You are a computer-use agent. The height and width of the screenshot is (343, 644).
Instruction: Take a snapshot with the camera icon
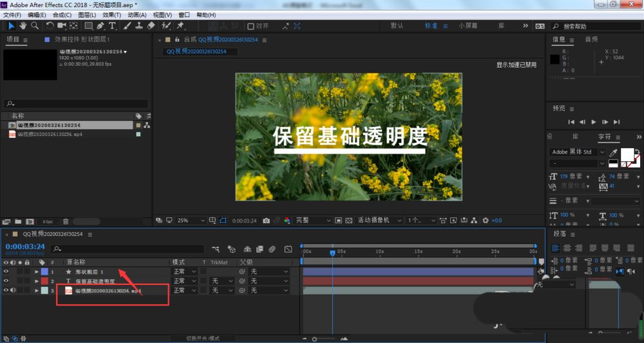coord(266,220)
